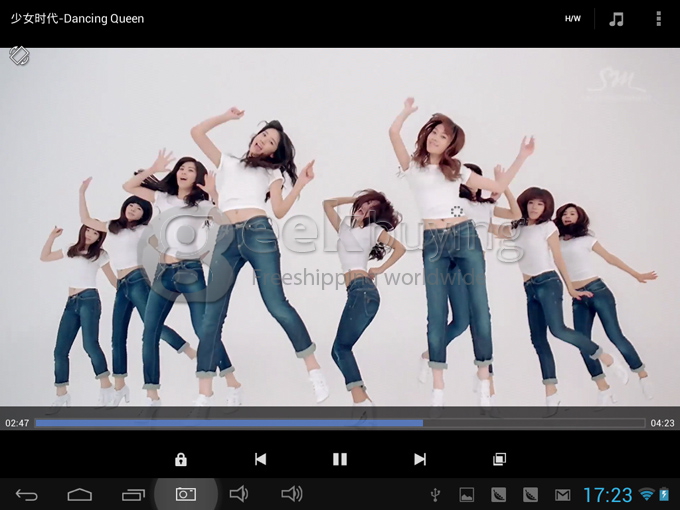The image size is (680, 510).
Task: Tap the Android home button
Action: coord(80,494)
